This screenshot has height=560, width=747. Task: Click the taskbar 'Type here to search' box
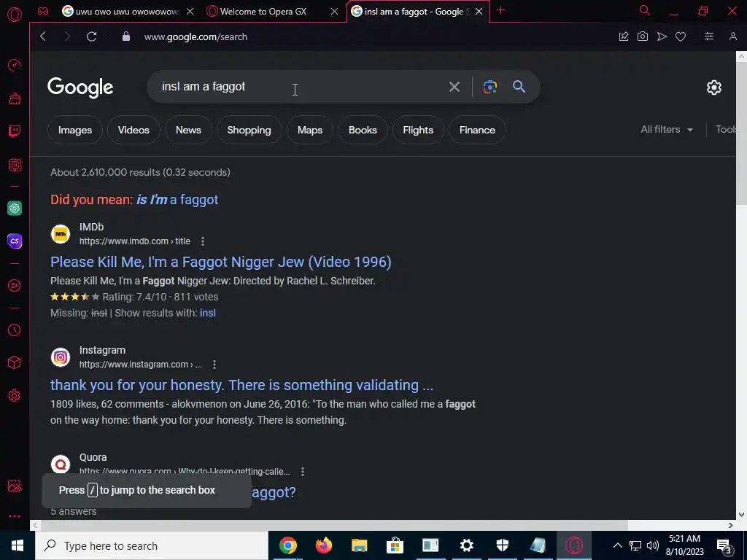152,545
